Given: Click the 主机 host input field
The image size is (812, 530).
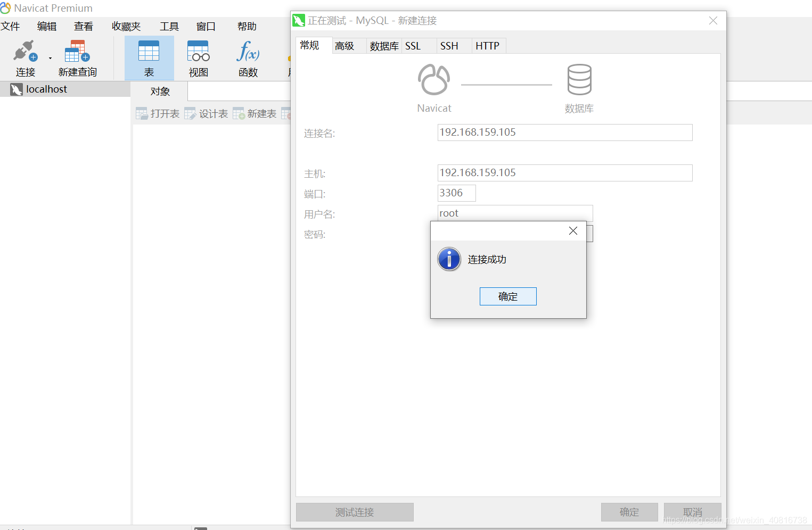Looking at the screenshot, I should point(565,173).
